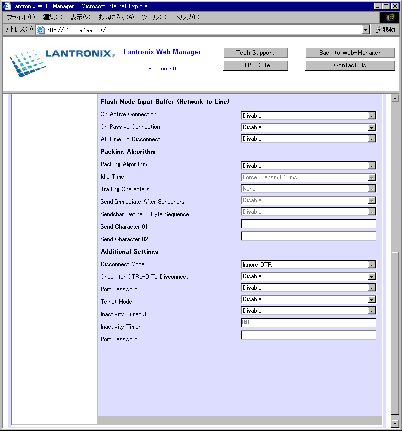Open the Send Immediate After Sendchars dropdown
The width and height of the screenshot is (402, 431).
pyautogui.click(x=308, y=200)
